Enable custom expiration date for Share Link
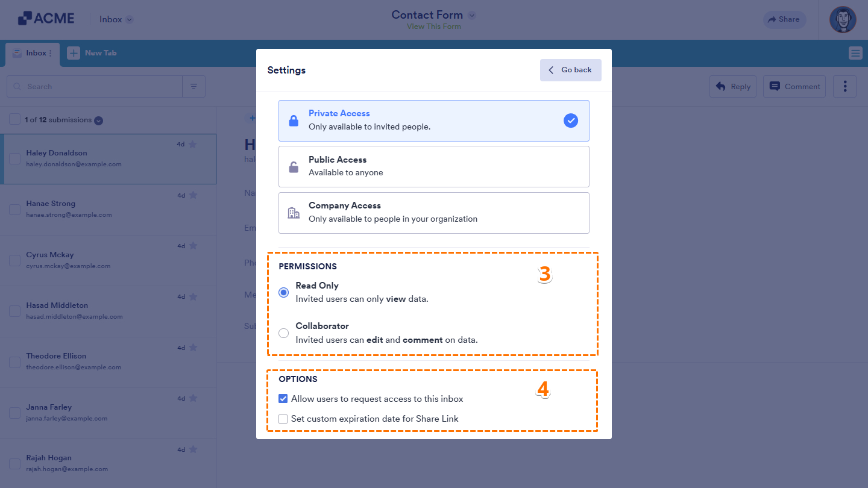This screenshot has height=488, width=868. click(283, 418)
